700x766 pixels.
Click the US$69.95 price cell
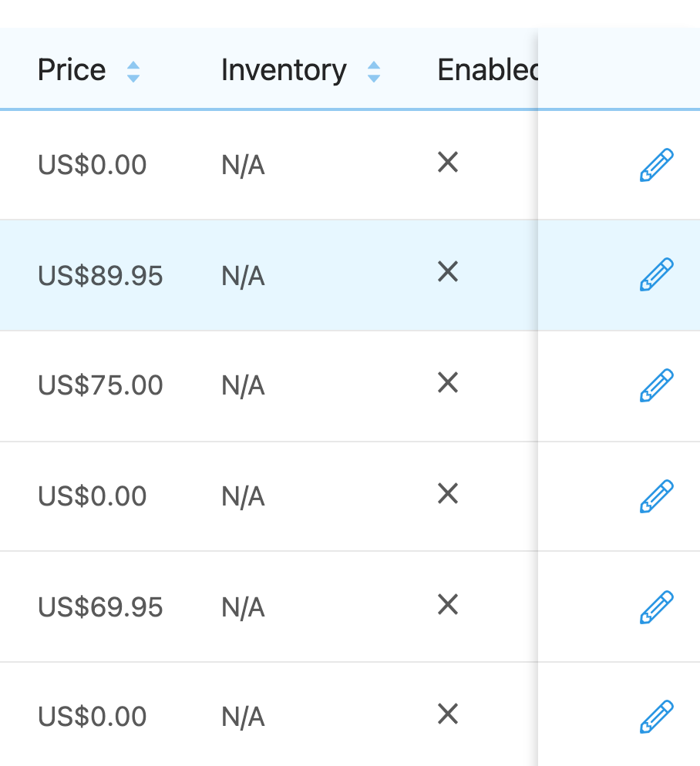click(x=100, y=607)
